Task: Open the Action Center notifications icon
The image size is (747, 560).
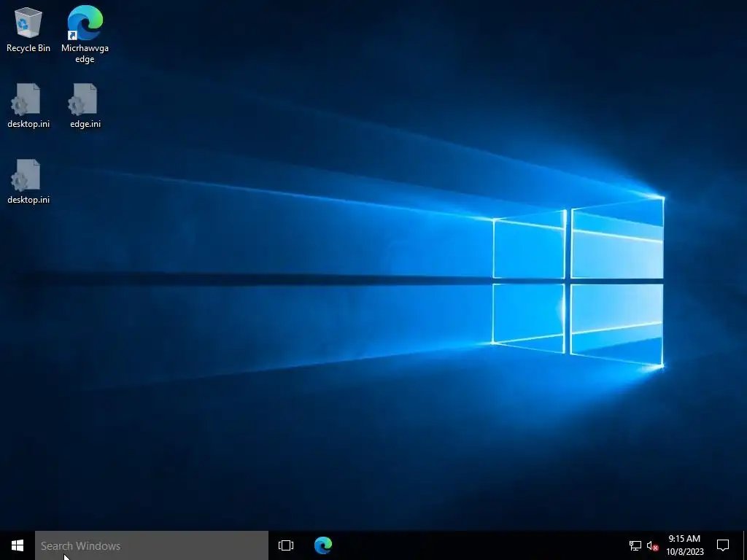Action: 723,545
